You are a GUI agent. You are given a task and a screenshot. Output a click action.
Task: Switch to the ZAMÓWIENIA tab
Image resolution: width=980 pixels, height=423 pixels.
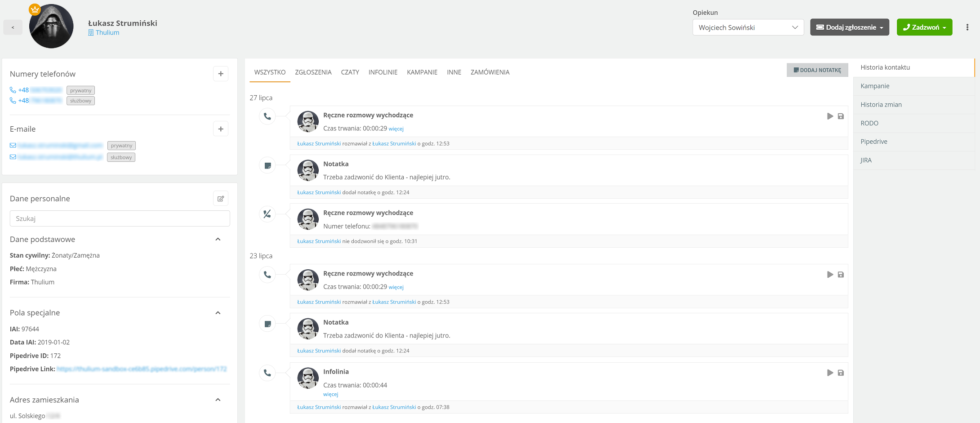pos(490,72)
